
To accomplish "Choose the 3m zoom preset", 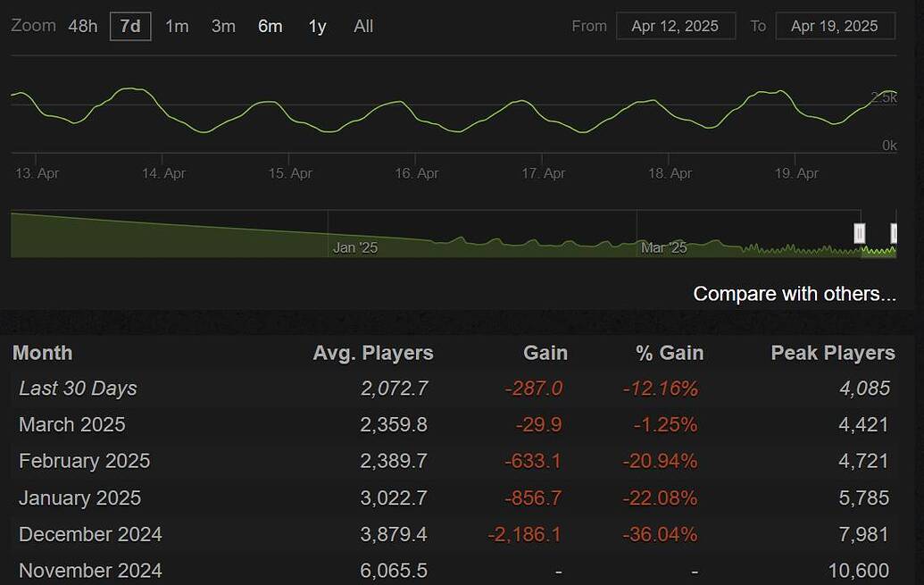I will [x=222, y=26].
